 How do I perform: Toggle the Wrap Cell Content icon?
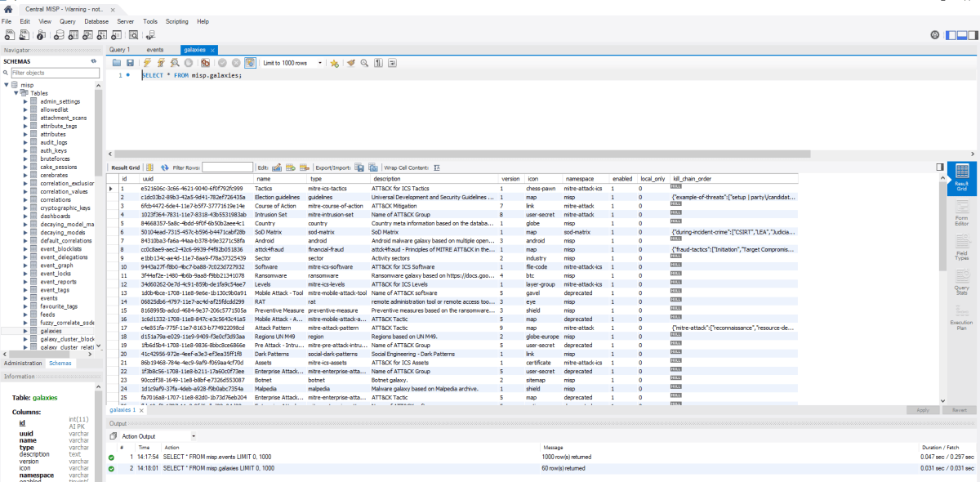437,167
